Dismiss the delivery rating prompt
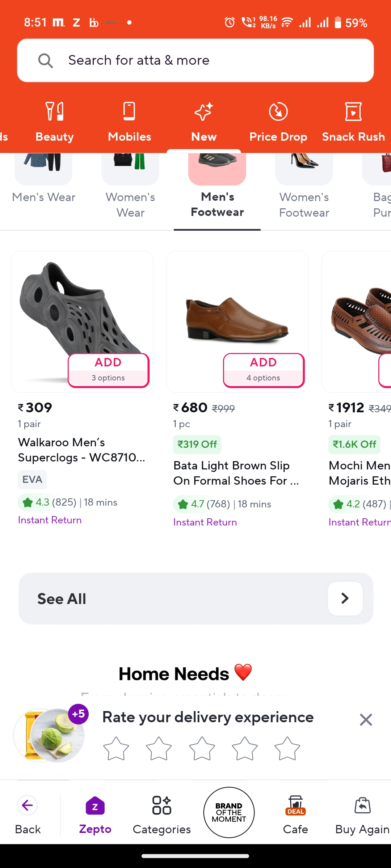The width and height of the screenshot is (391, 868). click(366, 720)
